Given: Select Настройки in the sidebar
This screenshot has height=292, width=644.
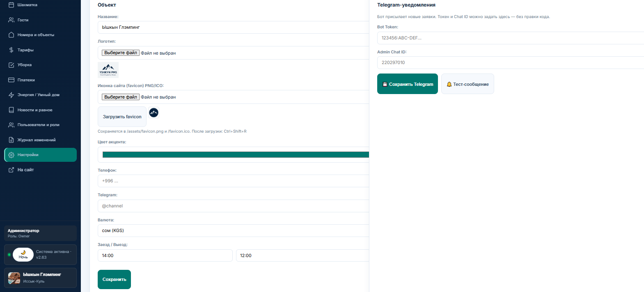Looking at the screenshot, I should pyautogui.click(x=40, y=155).
